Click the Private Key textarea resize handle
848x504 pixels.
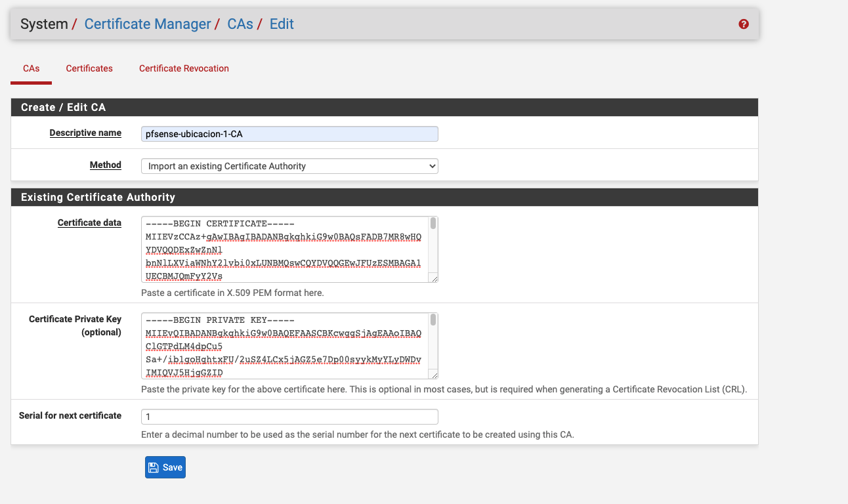click(x=434, y=375)
